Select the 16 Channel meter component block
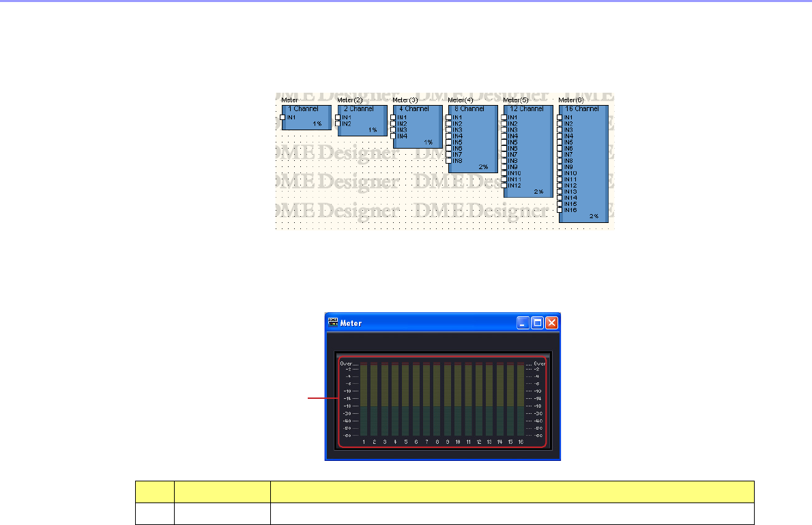Viewport: 812px width, 525px height. (x=584, y=164)
